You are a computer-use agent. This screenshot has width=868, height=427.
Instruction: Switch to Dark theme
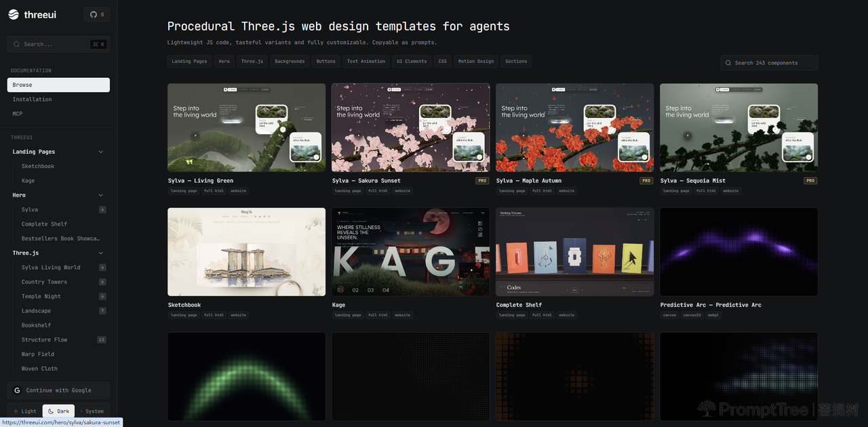tap(58, 411)
